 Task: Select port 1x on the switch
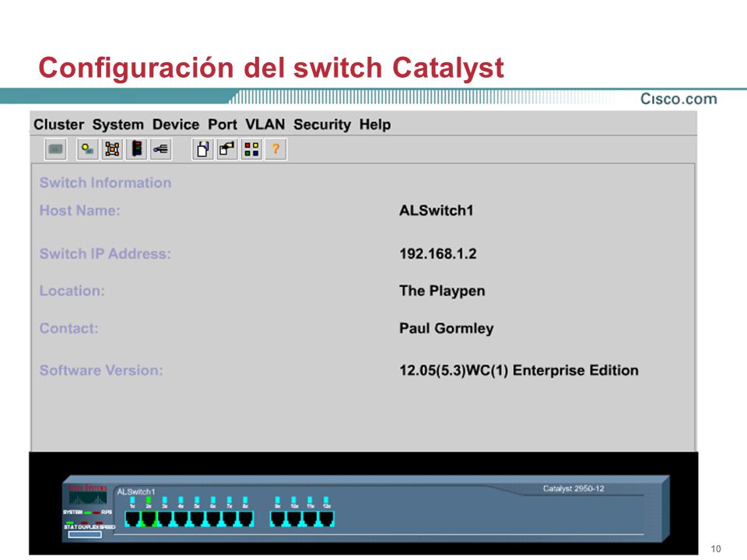point(132,519)
